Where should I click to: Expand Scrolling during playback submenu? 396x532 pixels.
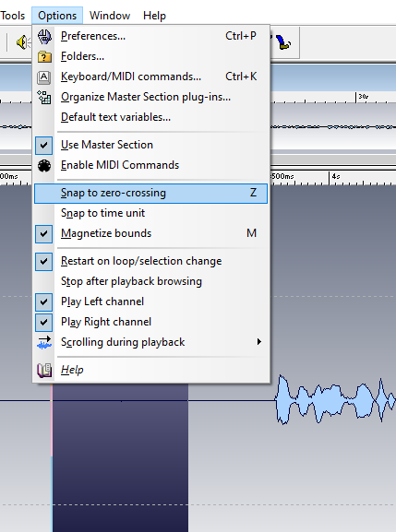coord(150,342)
